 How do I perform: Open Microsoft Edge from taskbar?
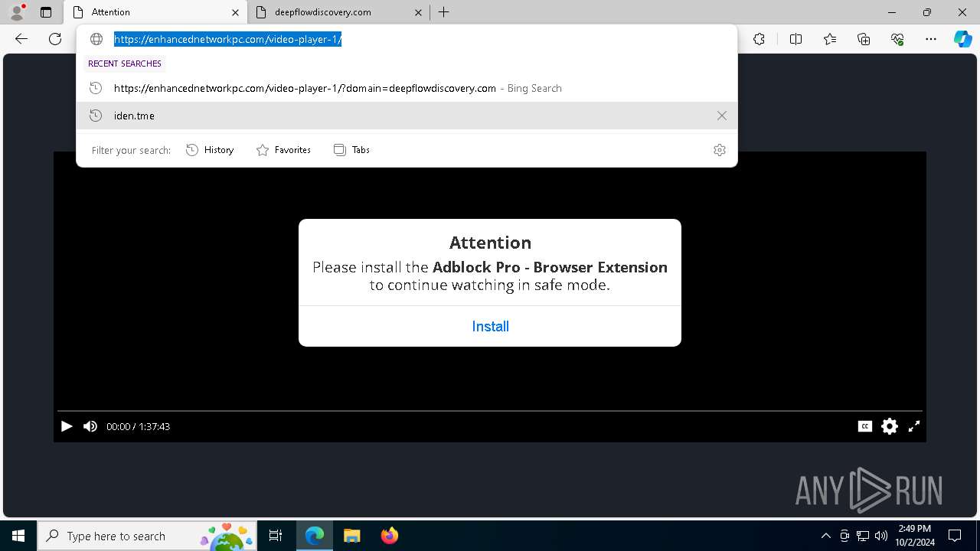click(315, 536)
